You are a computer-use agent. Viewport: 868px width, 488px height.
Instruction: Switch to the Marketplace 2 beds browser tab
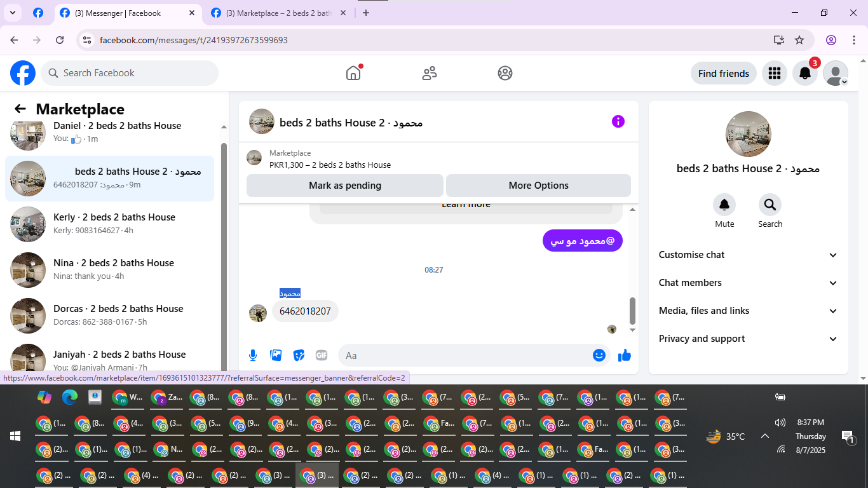coord(280,13)
